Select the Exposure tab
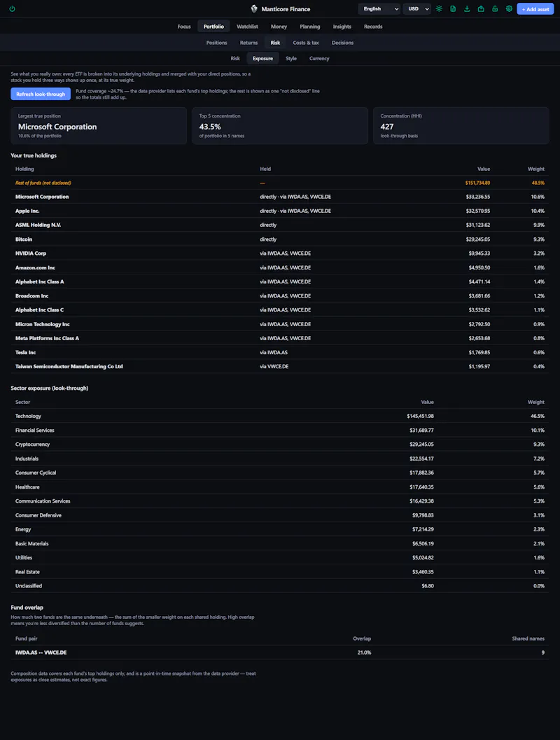 pyautogui.click(x=262, y=59)
